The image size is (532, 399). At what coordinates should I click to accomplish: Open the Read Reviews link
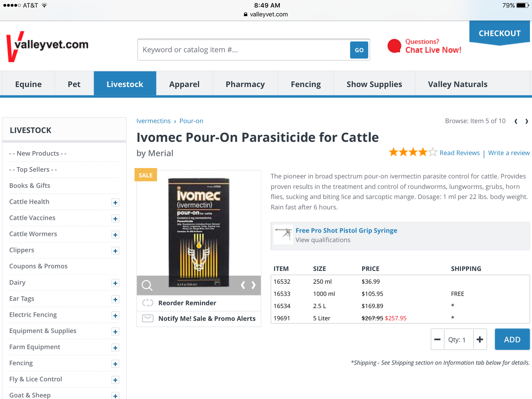tap(459, 153)
